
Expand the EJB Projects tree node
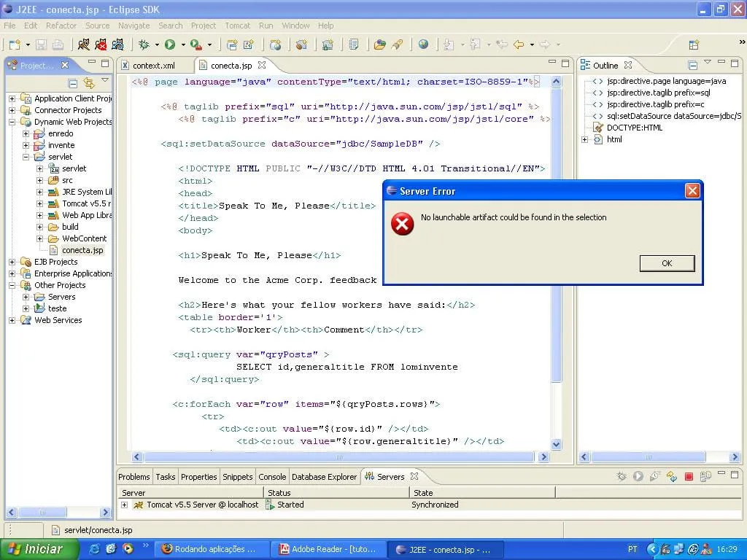[x=12, y=262]
